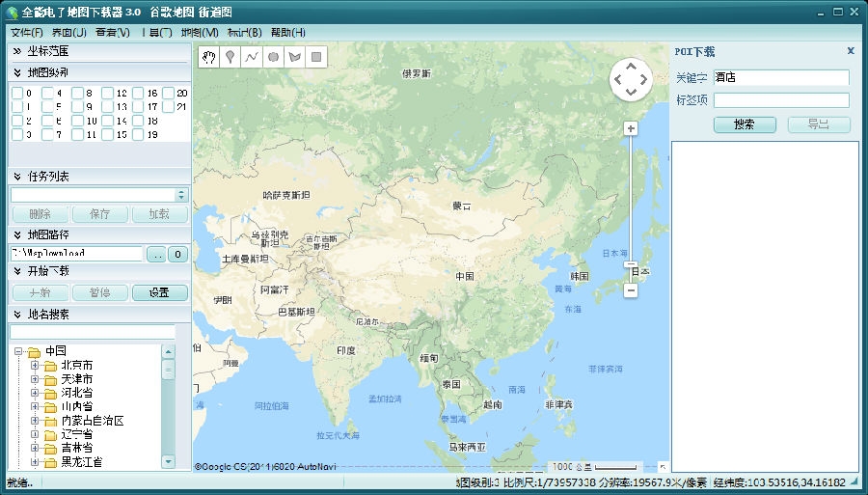Image resolution: width=868 pixels, height=495 pixels.
Task: Select the place marker pin tool
Action: tap(230, 57)
